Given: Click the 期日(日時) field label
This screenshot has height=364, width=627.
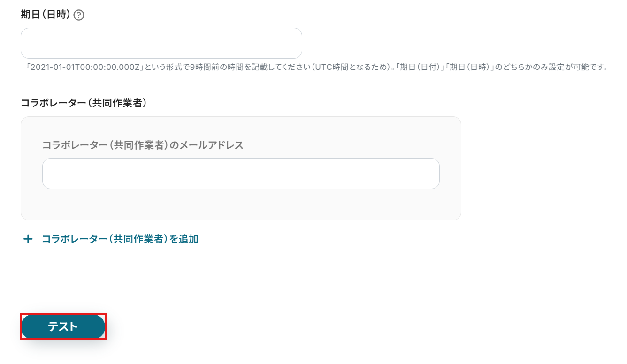Looking at the screenshot, I should coord(46,15).
